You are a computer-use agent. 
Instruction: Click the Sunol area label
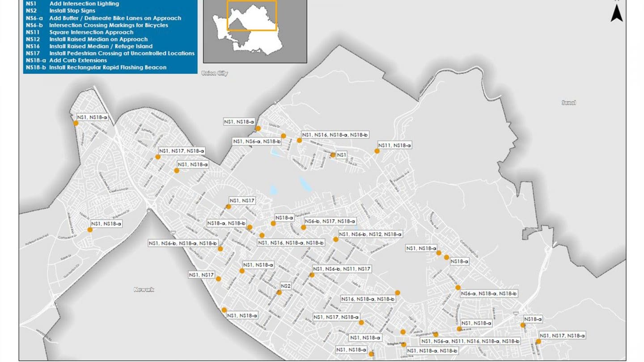click(x=568, y=102)
